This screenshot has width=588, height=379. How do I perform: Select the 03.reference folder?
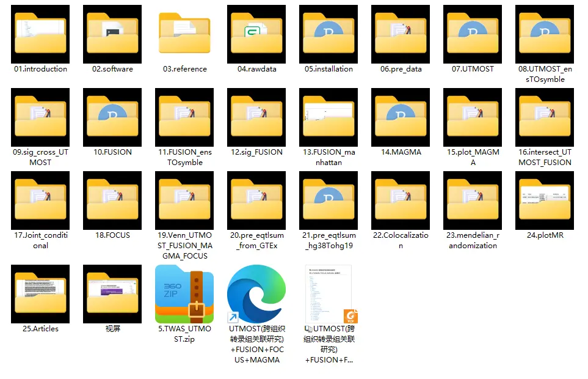[x=184, y=34]
